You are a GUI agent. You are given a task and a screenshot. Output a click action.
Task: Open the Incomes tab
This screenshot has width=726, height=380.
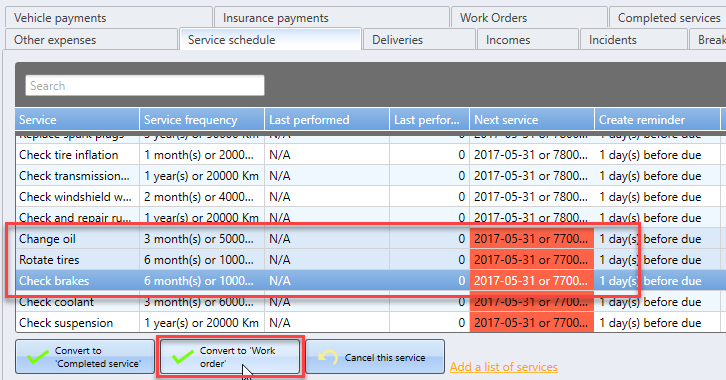[x=528, y=39]
